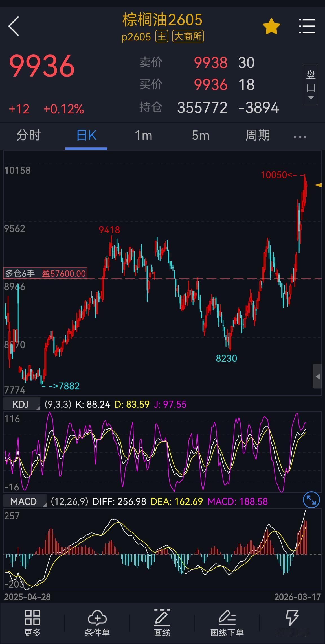This screenshot has height=644, width=325.
Task: Tap the 盈57600.00 profit value
Action: (64, 274)
